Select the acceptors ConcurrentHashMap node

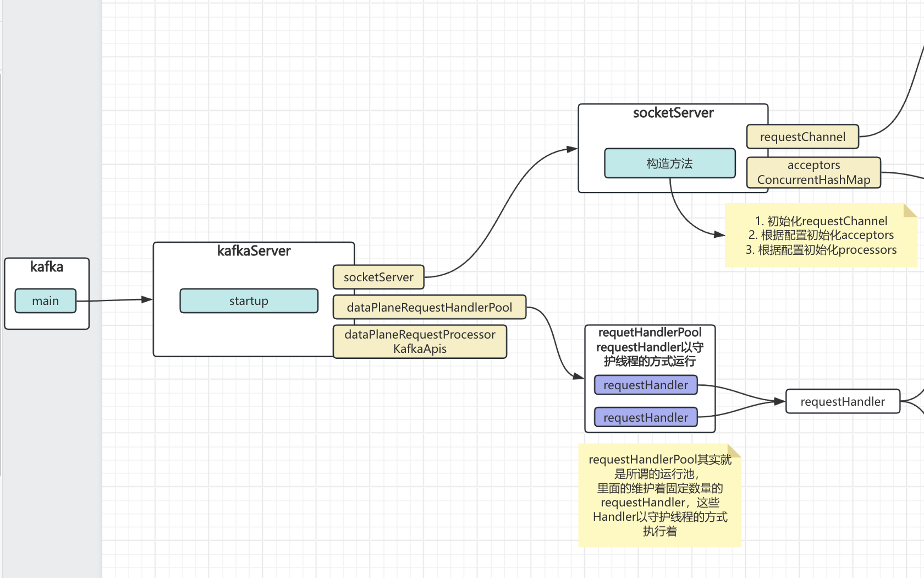click(x=813, y=172)
